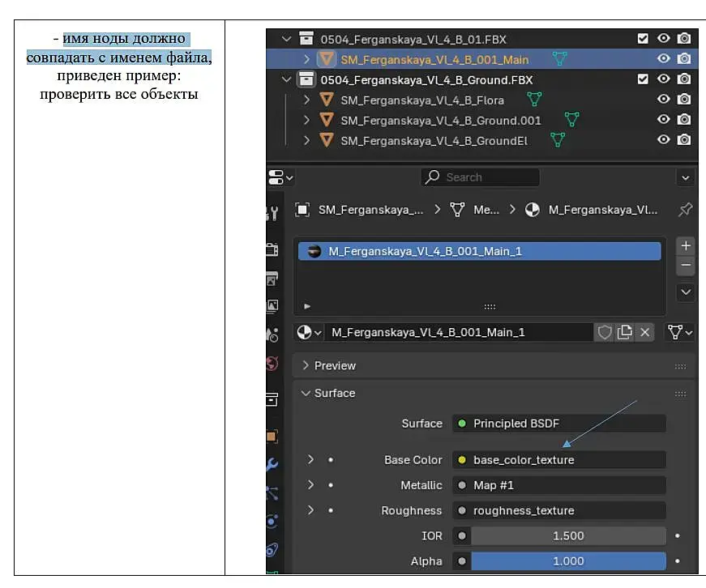The width and height of the screenshot is (706, 588).
Task: Click the duplicate material icon
Action: (624, 332)
